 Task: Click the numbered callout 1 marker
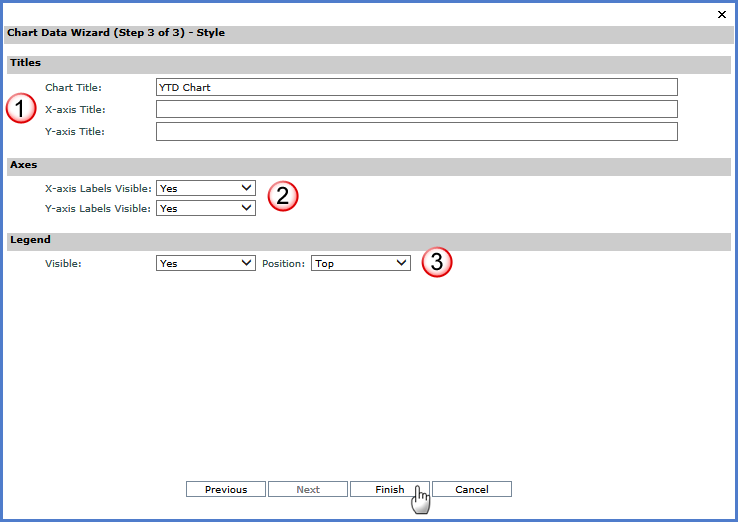(22, 108)
